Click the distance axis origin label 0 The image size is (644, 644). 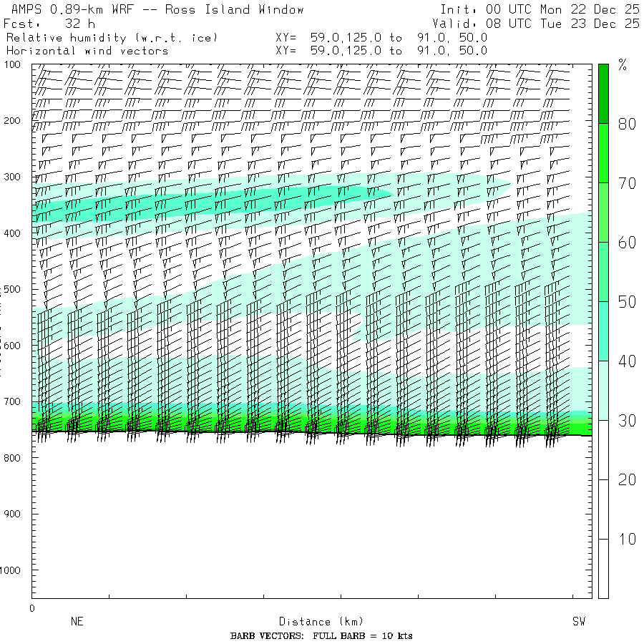[x=32, y=609]
